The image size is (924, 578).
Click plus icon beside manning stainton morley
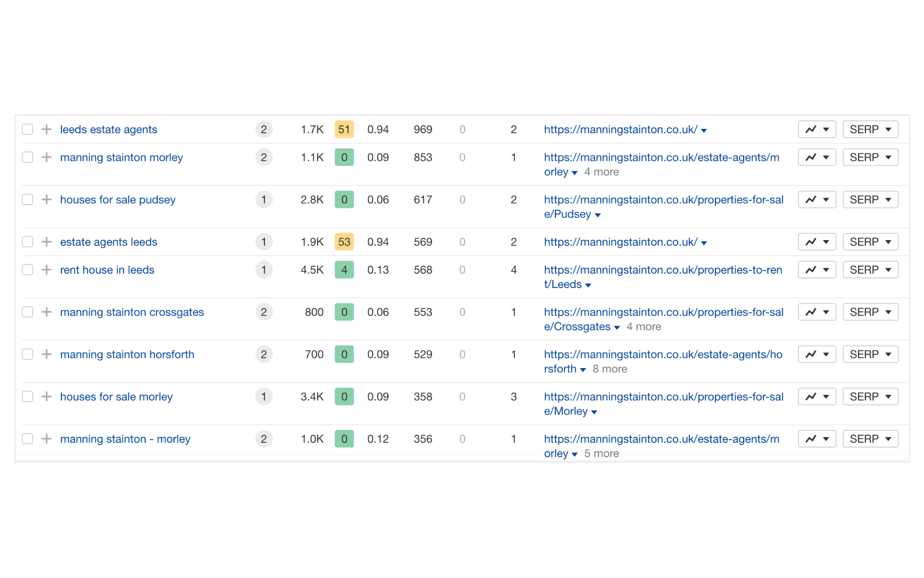coord(46,157)
